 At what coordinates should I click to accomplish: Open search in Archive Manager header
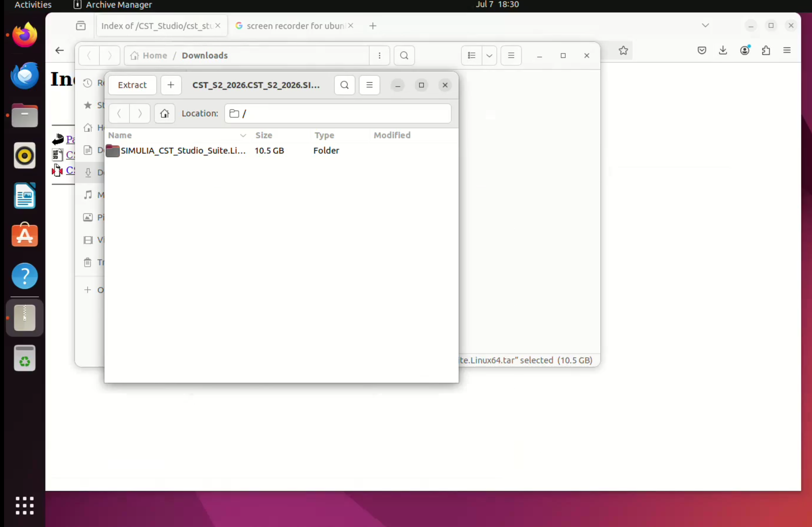(x=344, y=85)
